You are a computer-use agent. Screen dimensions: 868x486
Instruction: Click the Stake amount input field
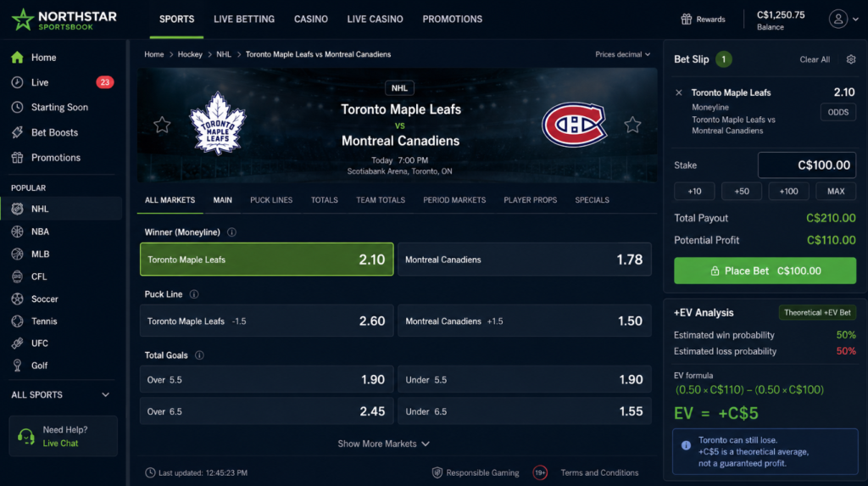pos(807,165)
